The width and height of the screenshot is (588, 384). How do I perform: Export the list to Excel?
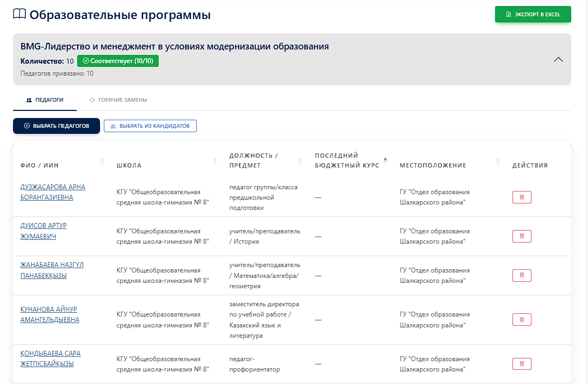[533, 14]
